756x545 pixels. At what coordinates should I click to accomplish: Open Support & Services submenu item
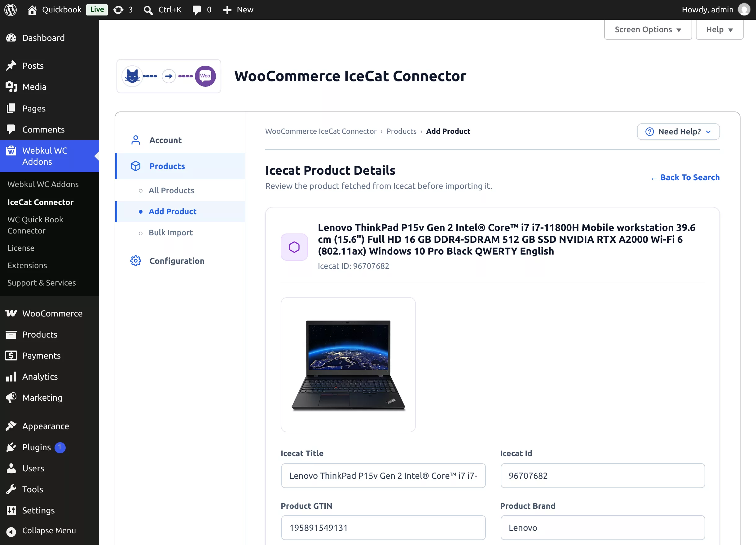click(42, 282)
